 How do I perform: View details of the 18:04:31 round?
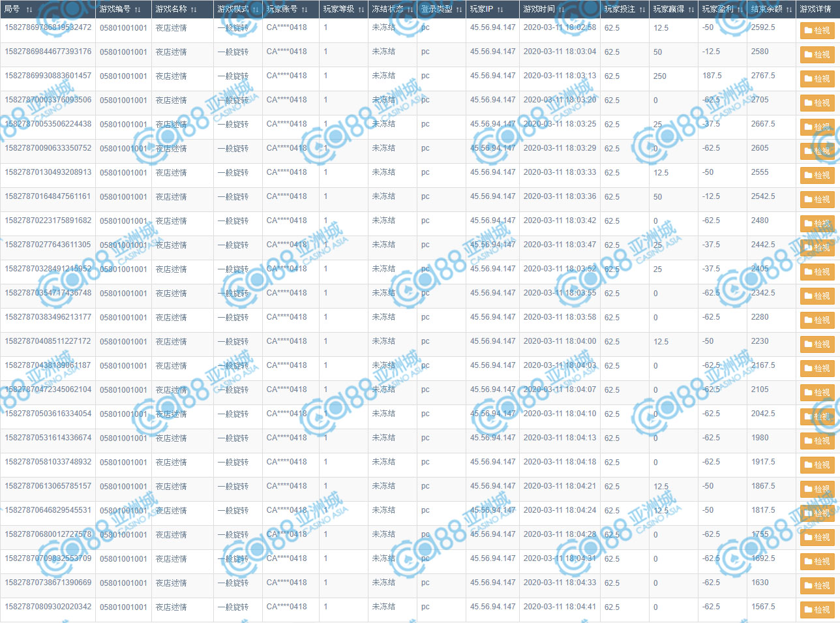(817, 562)
